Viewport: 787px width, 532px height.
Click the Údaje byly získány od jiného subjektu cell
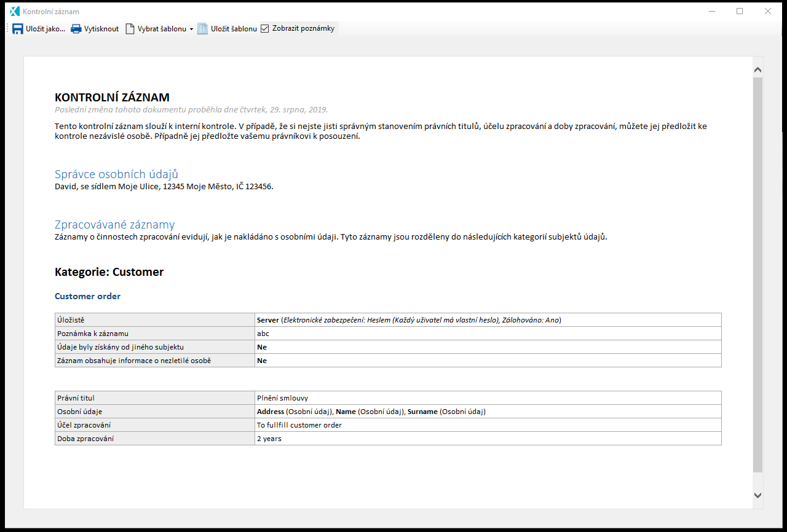point(155,347)
